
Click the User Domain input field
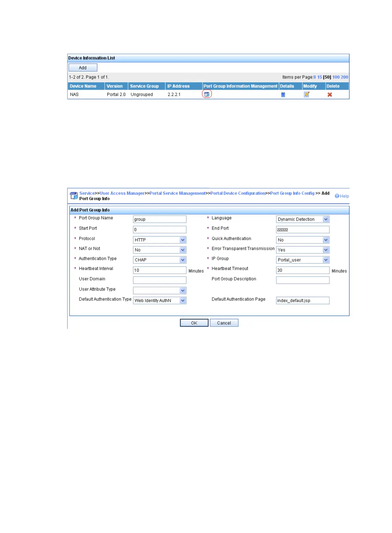160,280
